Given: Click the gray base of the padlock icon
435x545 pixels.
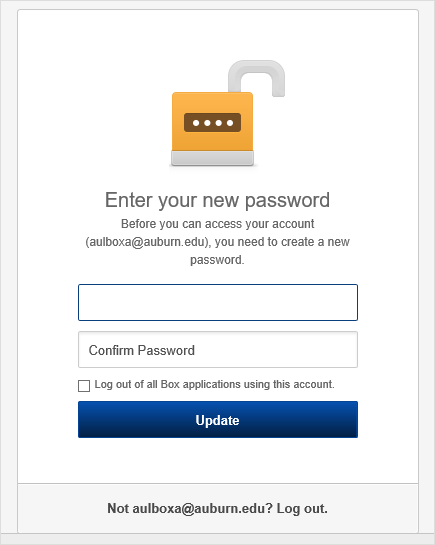Looking at the screenshot, I should point(212,158).
